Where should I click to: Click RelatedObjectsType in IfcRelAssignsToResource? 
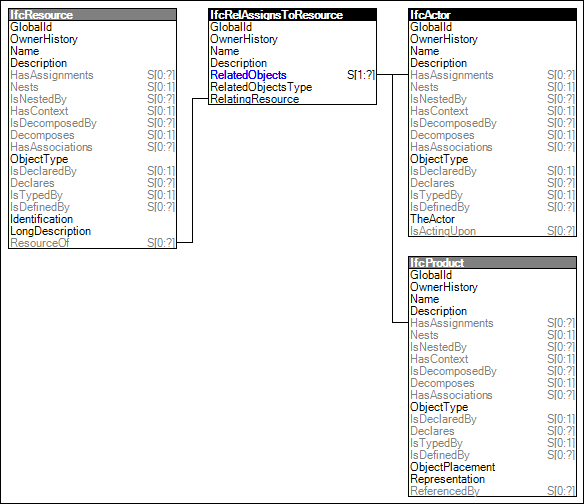[261, 87]
